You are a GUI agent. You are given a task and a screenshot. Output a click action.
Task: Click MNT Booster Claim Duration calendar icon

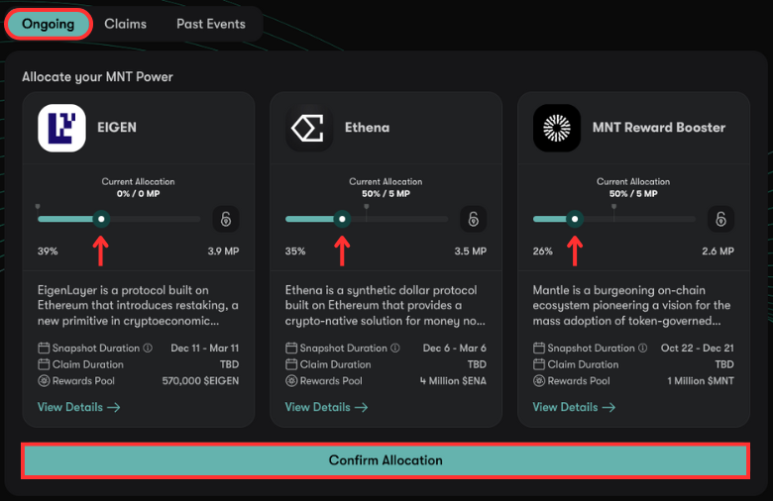click(539, 364)
